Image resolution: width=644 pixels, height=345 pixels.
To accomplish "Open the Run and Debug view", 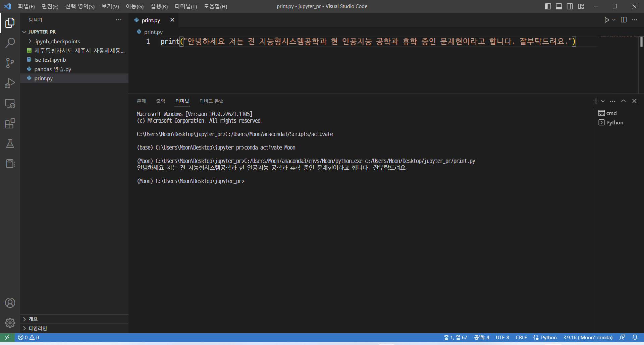I will [x=10, y=83].
